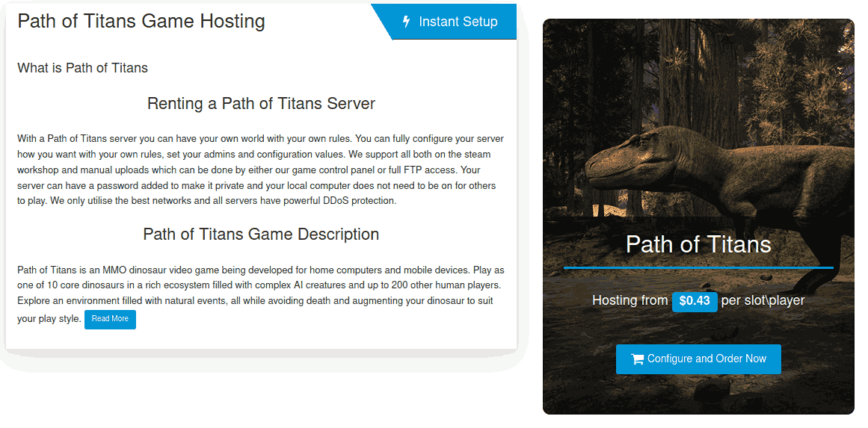Screen dimensions: 868x428
Task: Click the Path of Titans title on the card
Action: [698, 244]
